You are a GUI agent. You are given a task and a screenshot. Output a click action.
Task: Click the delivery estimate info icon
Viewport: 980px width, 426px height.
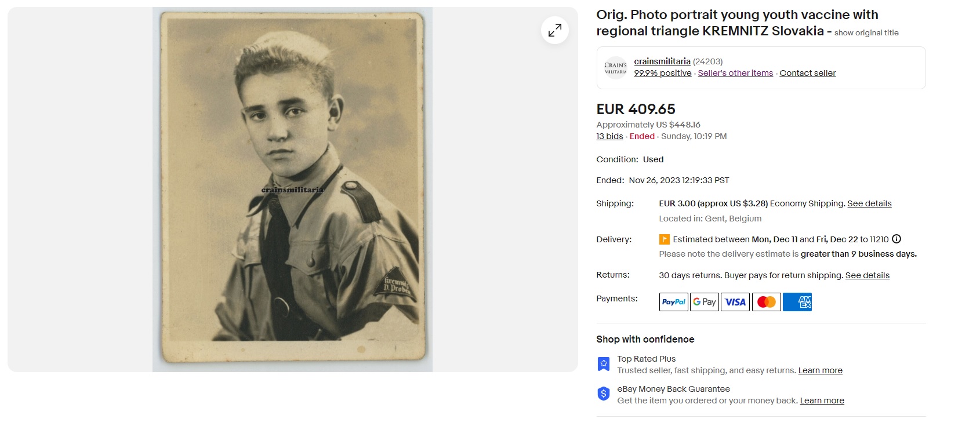pos(896,239)
